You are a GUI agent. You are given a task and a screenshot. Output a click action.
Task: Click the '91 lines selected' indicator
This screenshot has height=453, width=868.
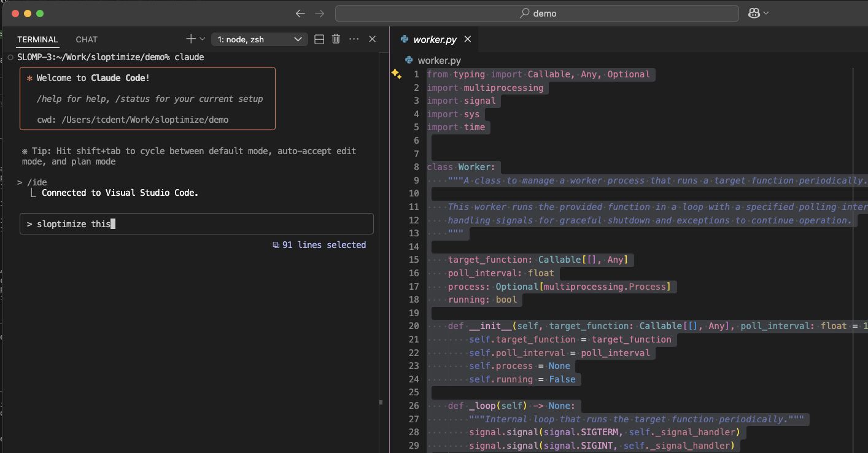click(319, 245)
